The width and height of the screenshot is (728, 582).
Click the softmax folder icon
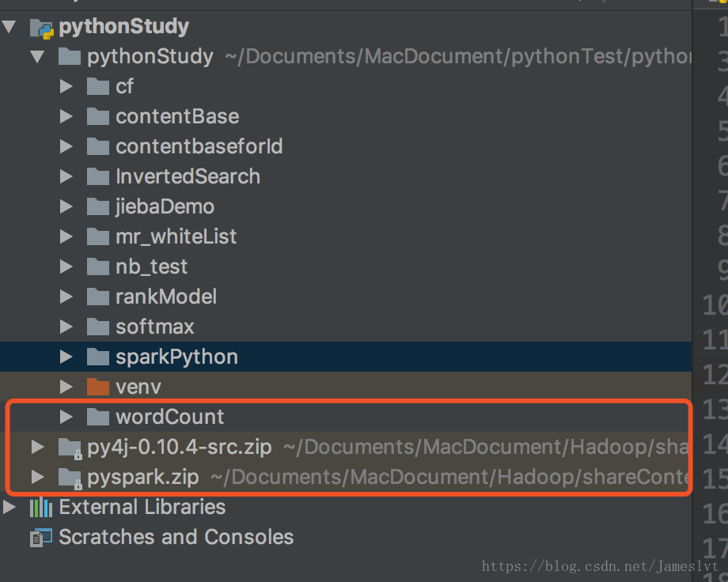98,327
